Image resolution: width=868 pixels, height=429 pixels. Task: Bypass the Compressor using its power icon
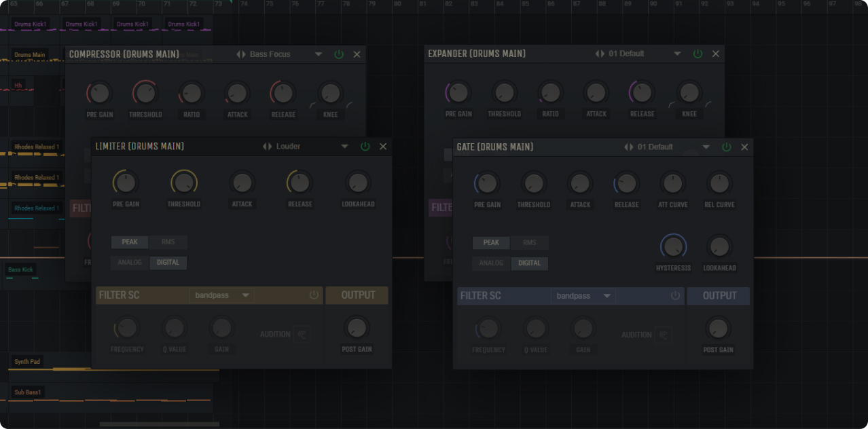339,54
